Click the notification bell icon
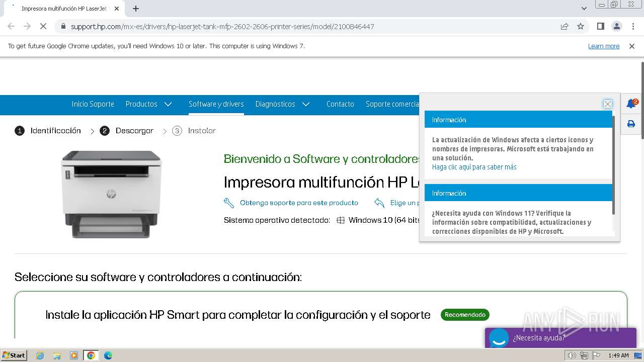Viewport: 644px width, 362px height. pos(631,104)
